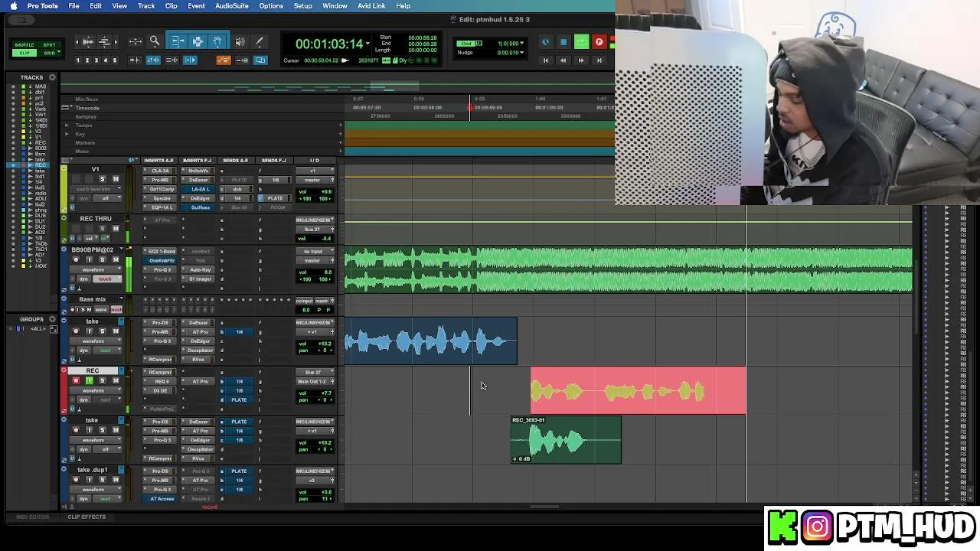Open BB90BPM@02 waveform view selector
The height and width of the screenshot is (551, 980).
96,269
